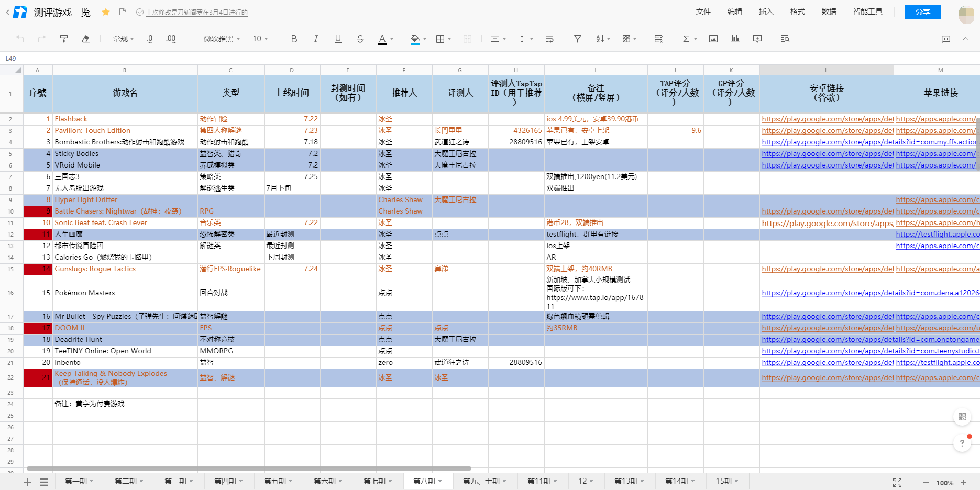980x490 pixels.
Task: Click the insert image icon
Action: (713, 39)
